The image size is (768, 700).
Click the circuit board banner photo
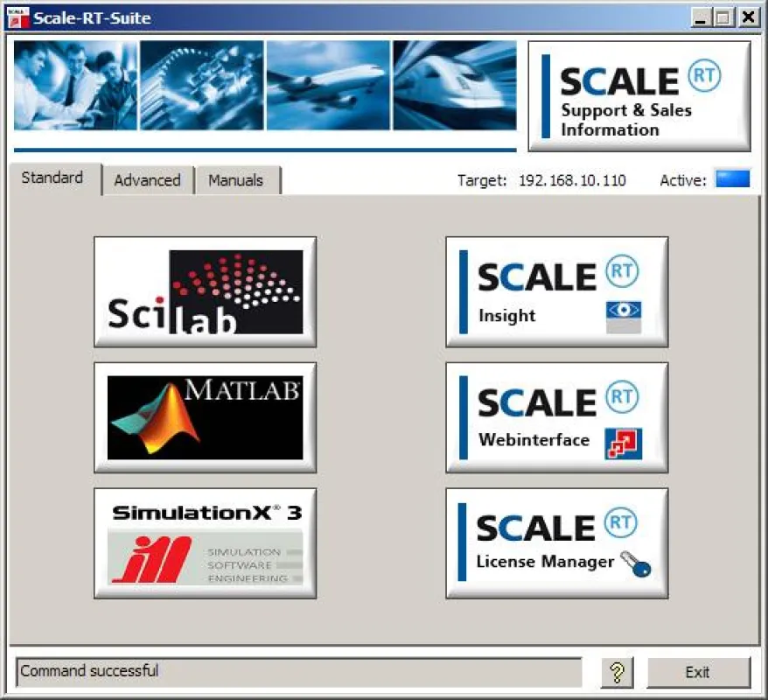coord(202,85)
